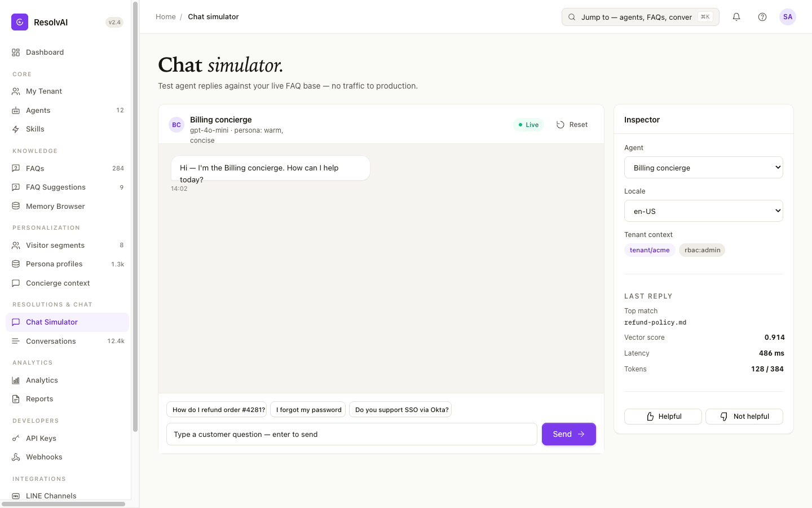Open the Agents page
Viewport: 812px width, 508px height.
(x=67, y=111)
